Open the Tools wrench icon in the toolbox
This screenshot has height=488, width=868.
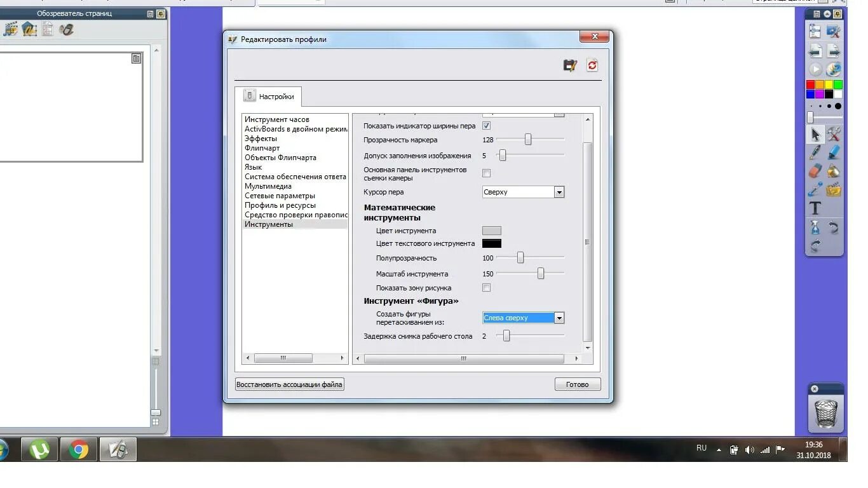[x=834, y=134]
